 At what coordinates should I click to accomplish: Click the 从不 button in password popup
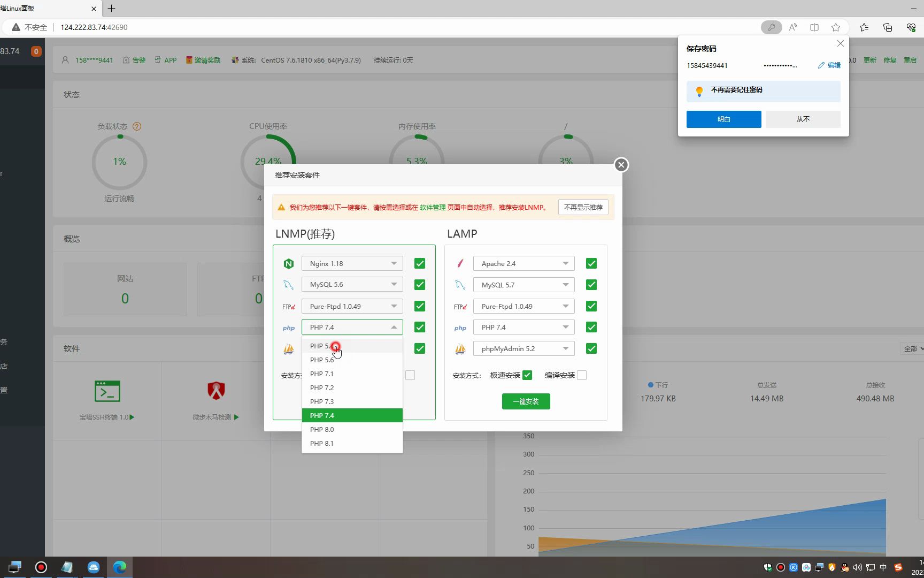[x=803, y=119]
